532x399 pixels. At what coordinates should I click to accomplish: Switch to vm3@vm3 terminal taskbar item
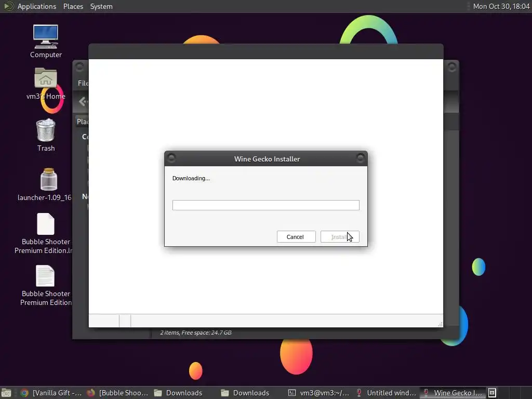(318, 393)
